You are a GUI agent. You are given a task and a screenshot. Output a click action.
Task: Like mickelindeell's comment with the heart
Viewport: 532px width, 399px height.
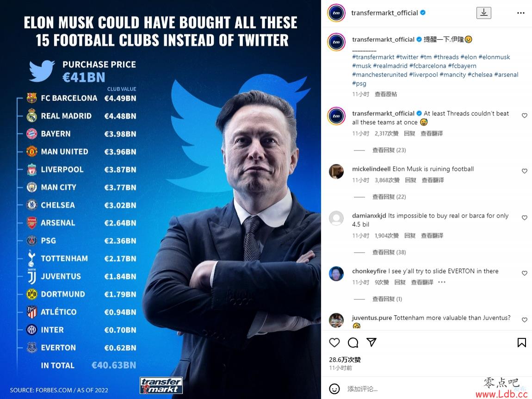coord(525,171)
